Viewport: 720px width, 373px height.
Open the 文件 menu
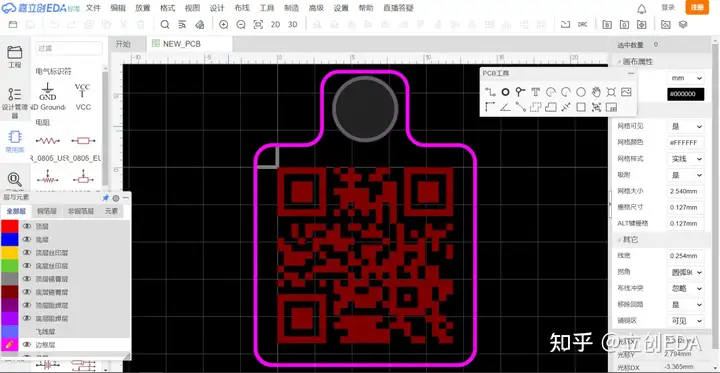click(x=93, y=8)
